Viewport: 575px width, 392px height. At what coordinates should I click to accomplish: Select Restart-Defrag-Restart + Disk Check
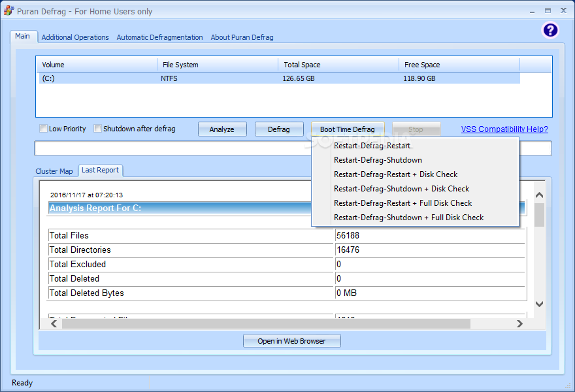(395, 174)
